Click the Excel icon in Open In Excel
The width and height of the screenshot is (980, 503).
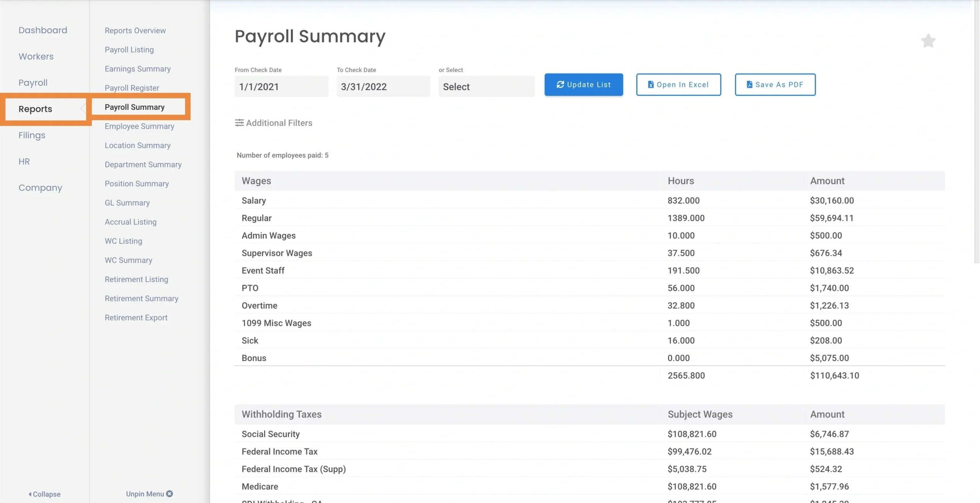click(650, 85)
